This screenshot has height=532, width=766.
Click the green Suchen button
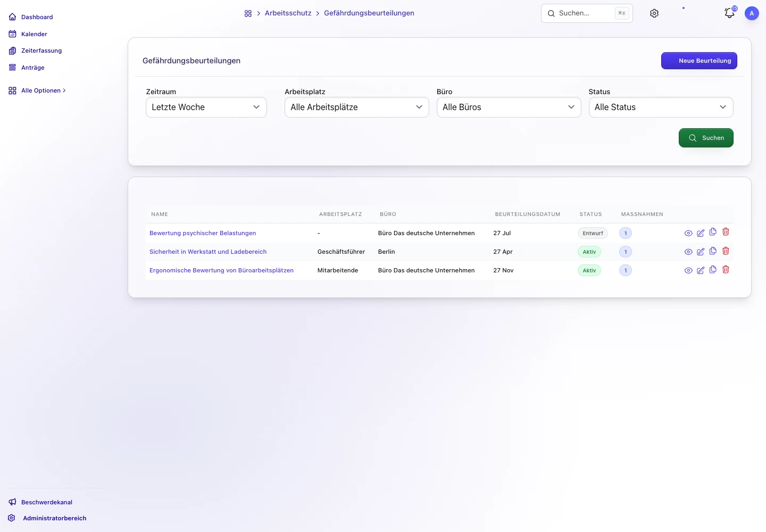coord(706,138)
